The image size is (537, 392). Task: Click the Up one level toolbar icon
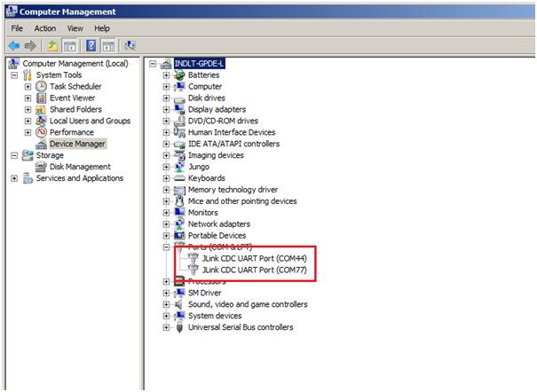click(52, 45)
